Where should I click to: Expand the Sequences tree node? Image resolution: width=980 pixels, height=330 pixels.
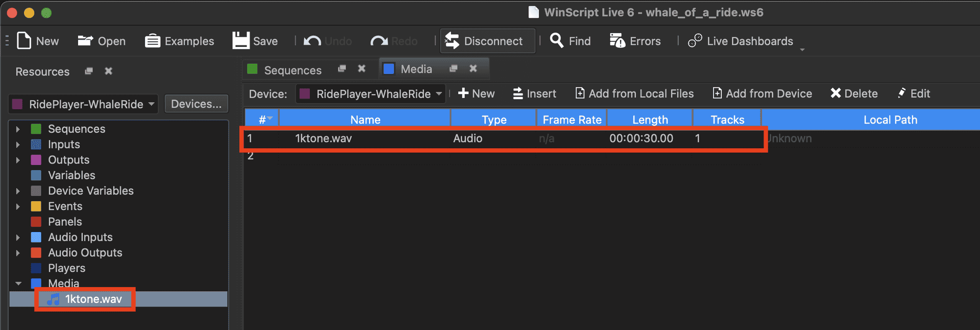click(18, 129)
